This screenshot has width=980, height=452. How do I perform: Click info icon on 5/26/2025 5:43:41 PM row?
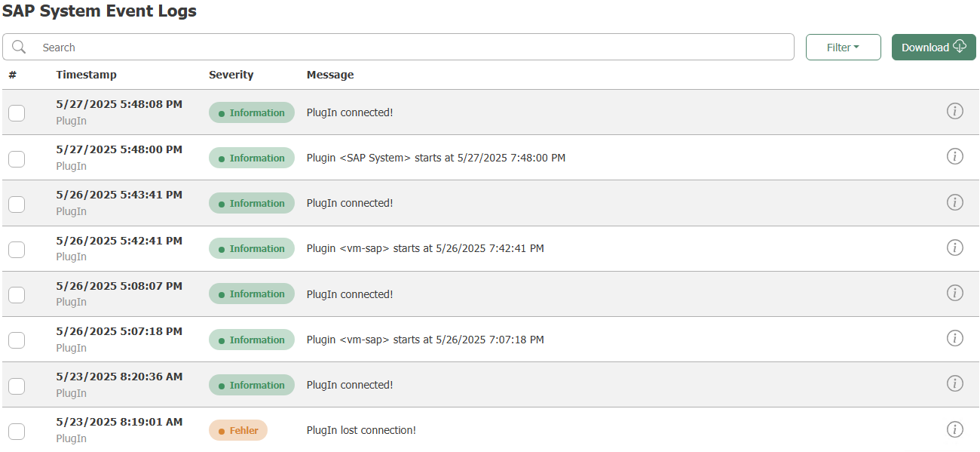pyautogui.click(x=954, y=202)
